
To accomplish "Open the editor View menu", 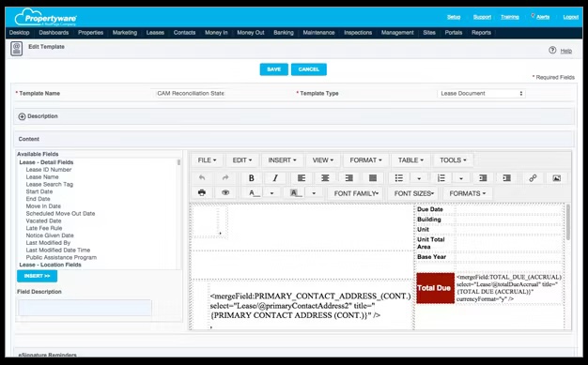I will pyautogui.click(x=323, y=160).
